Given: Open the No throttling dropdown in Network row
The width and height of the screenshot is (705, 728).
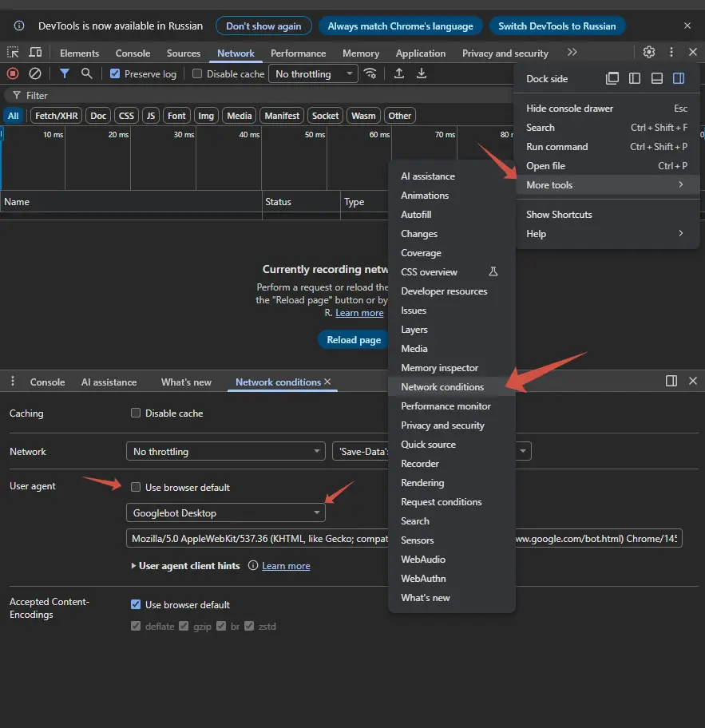Looking at the screenshot, I should tap(225, 452).
